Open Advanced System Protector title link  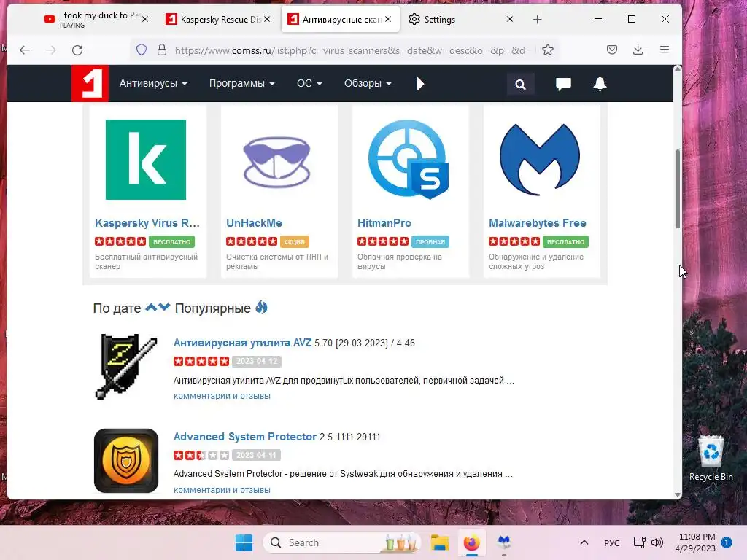[245, 437]
